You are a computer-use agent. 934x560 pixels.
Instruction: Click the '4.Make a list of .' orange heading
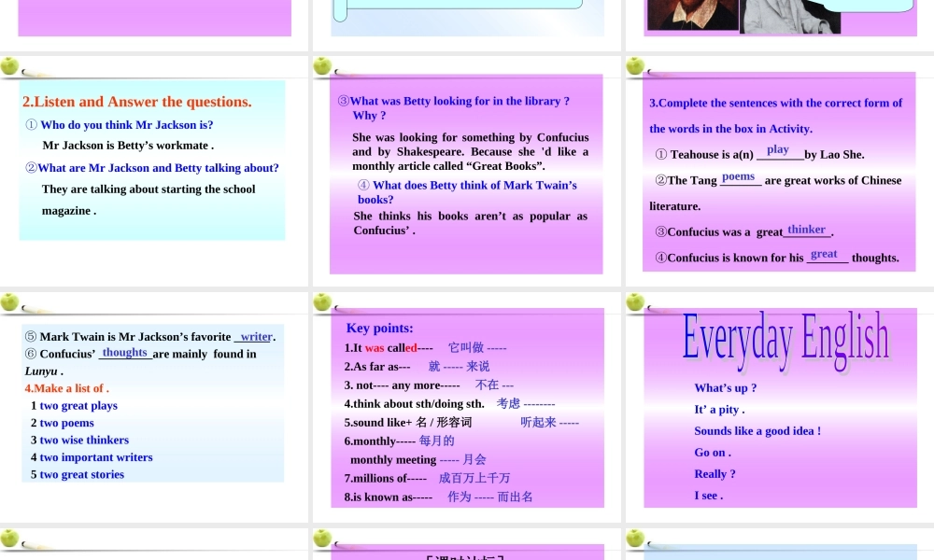67,388
